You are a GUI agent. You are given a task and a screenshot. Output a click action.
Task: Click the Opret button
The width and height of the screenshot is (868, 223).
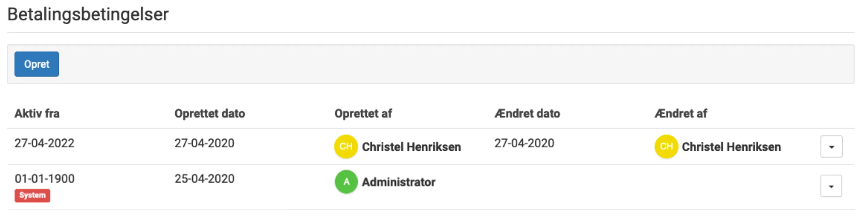[37, 64]
